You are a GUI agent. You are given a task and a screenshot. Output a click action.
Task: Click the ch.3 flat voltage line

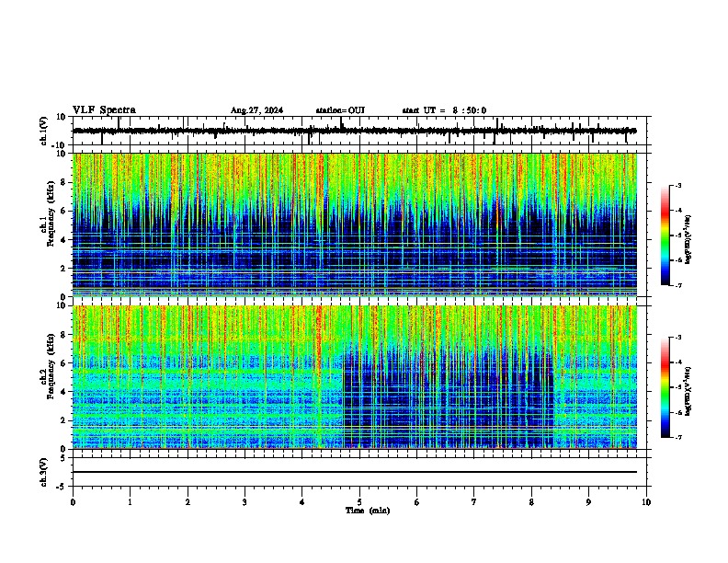coord(354,472)
